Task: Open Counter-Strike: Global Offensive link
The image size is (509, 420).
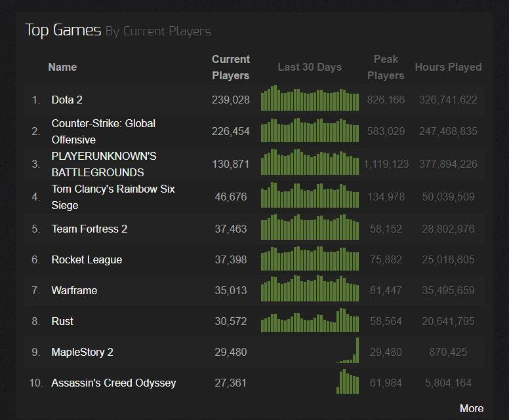Action: tap(103, 131)
